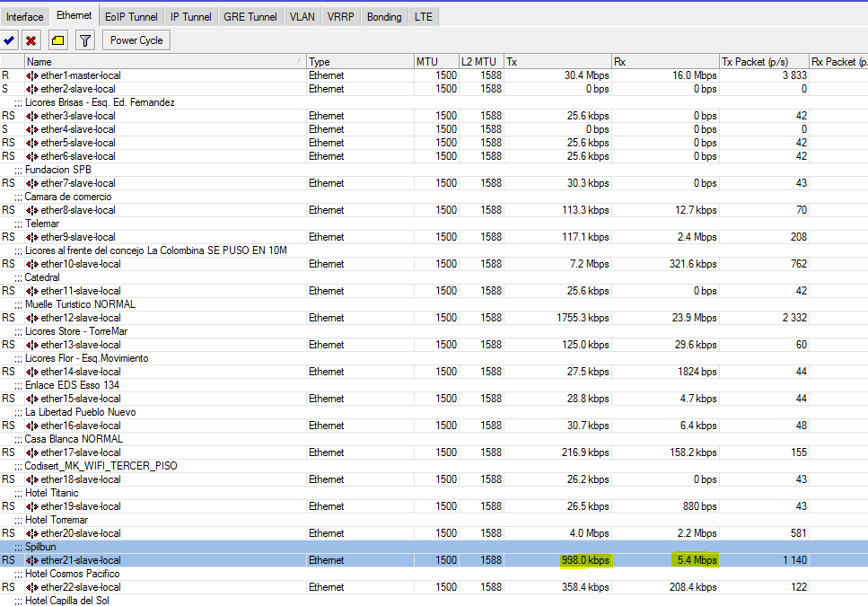Click the ether15-slave-local interface icon

(x=32, y=399)
